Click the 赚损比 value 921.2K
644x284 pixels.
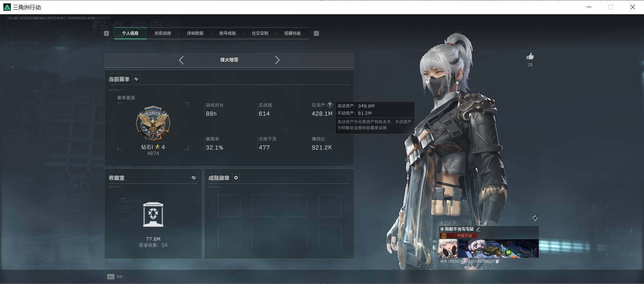322,148
